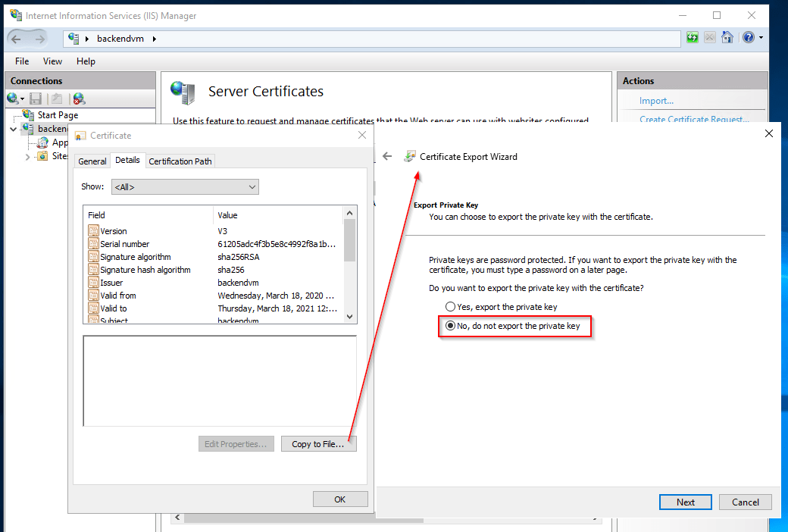Close the Certificate Export Wizard window
The image size is (788, 532).
[769, 133]
